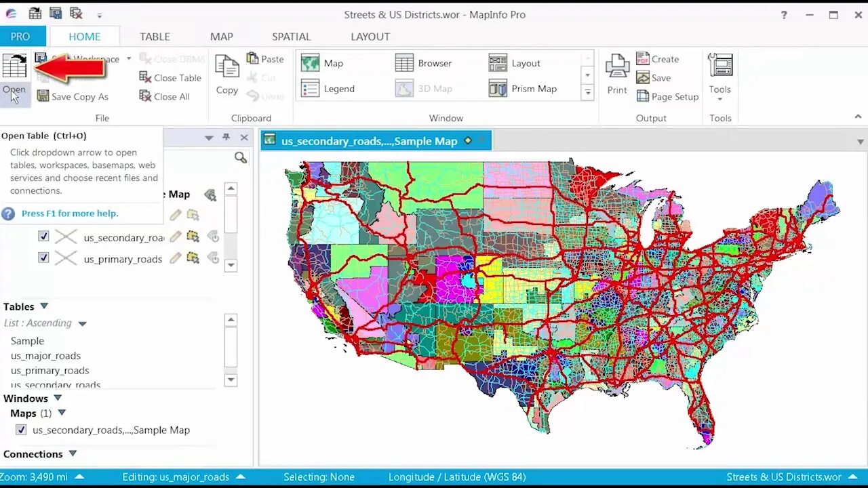Click the Create PDF icon
This screenshot has width=868, height=488.
click(x=643, y=59)
